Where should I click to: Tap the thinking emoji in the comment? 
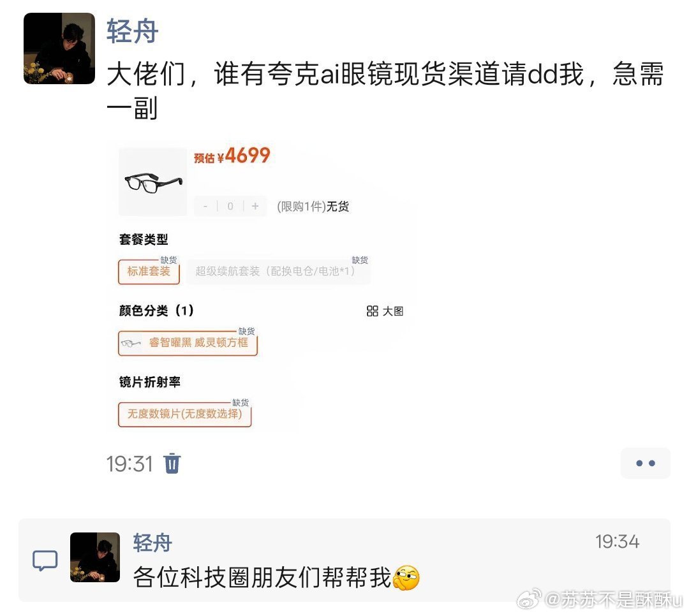[406, 577]
